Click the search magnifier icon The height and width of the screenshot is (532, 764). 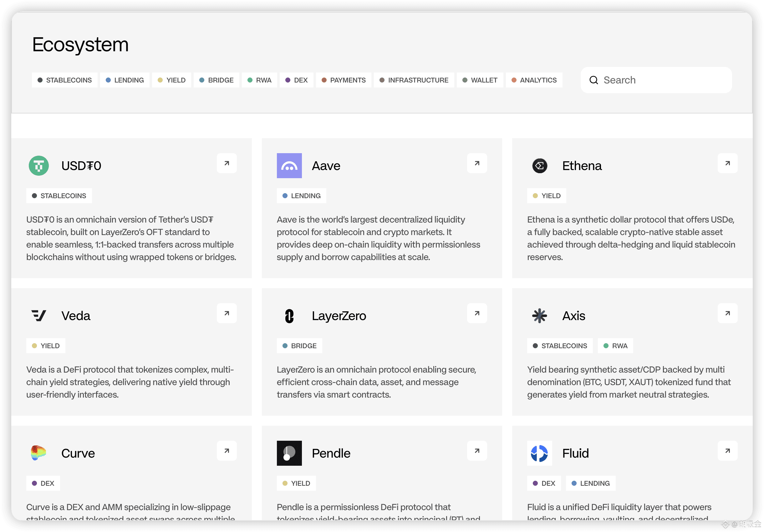pyautogui.click(x=593, y=80)
